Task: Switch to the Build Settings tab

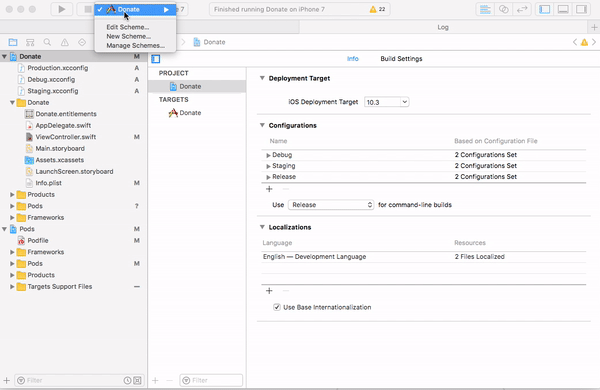Action: (x=401, y=59)
